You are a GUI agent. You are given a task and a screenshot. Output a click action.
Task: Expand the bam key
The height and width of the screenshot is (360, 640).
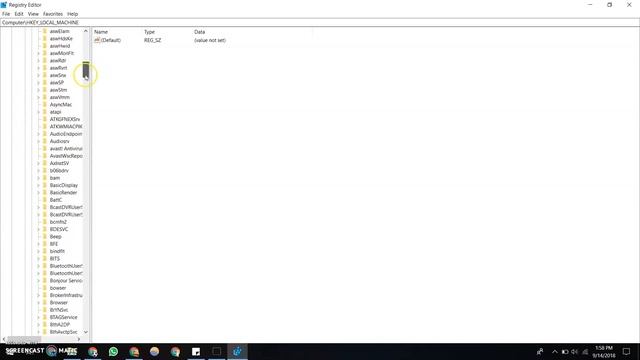point(39,178)
